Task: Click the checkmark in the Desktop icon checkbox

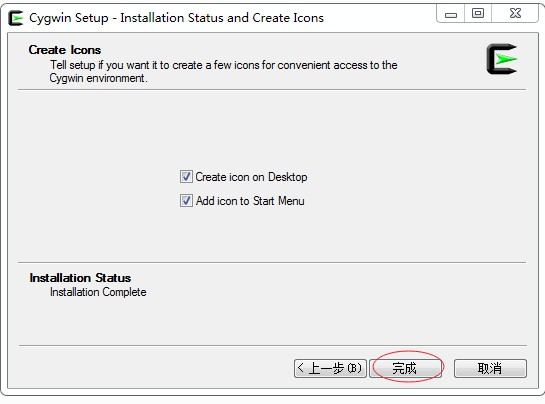Action: 186,177
